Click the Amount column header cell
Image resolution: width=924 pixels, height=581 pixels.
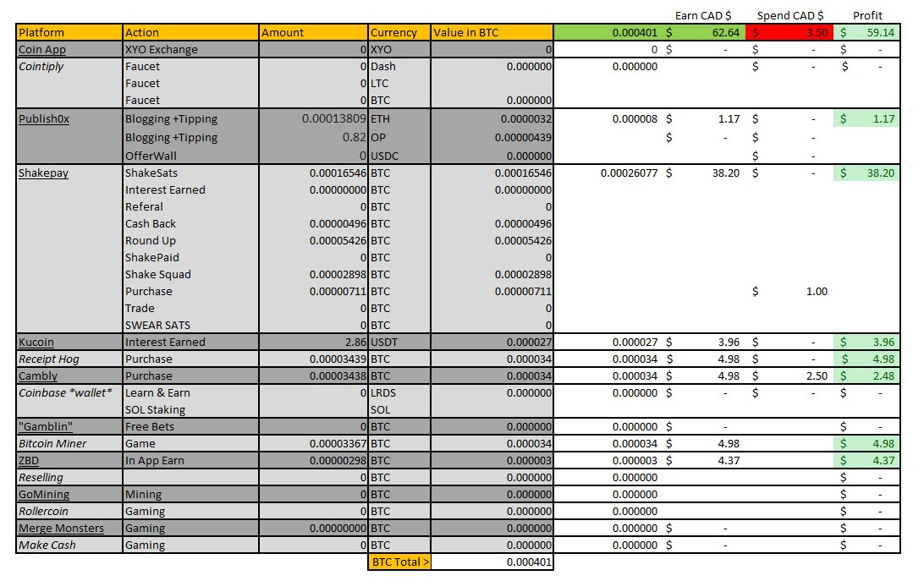point(313,32)
